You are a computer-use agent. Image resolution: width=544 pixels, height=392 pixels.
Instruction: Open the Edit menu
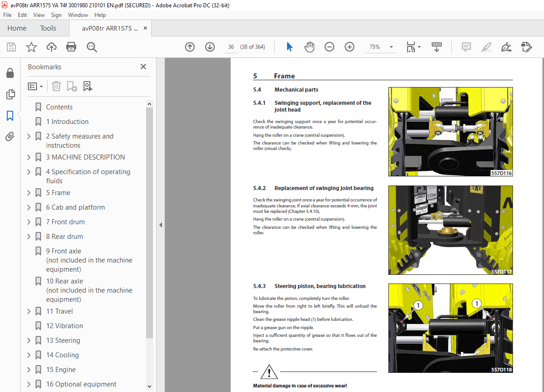point(22,15)
